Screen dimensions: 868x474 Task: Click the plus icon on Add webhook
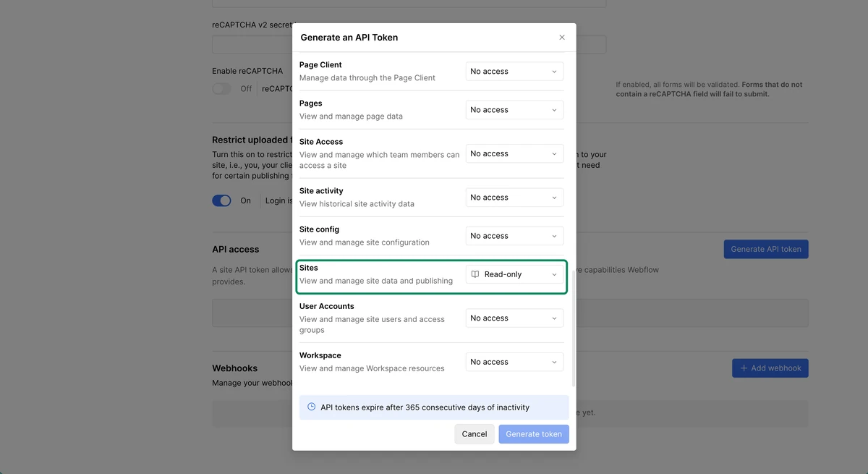(x=744, y=368)
